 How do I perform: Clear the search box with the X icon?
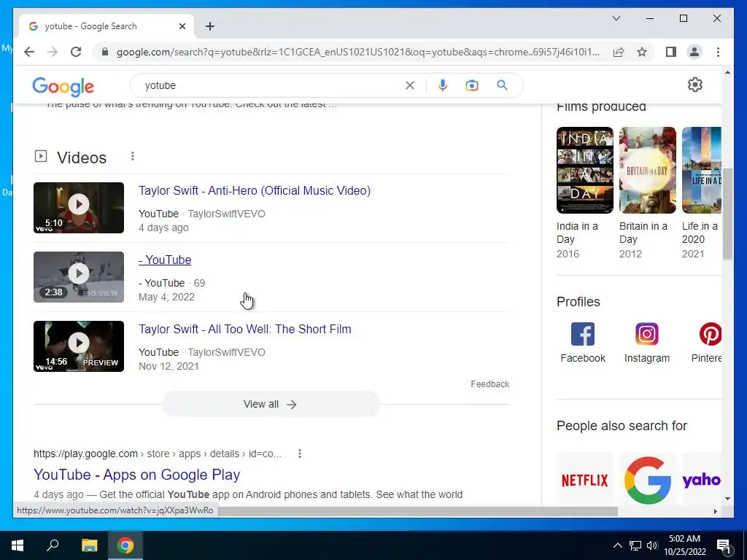(x=410, y=85)
